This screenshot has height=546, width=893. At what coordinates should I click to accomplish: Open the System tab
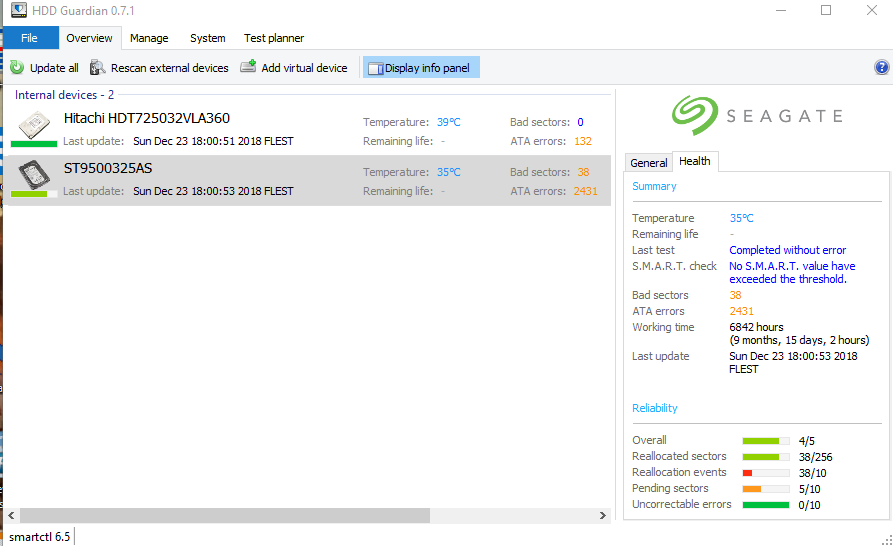pyautogui.click(x=208, y=38)
